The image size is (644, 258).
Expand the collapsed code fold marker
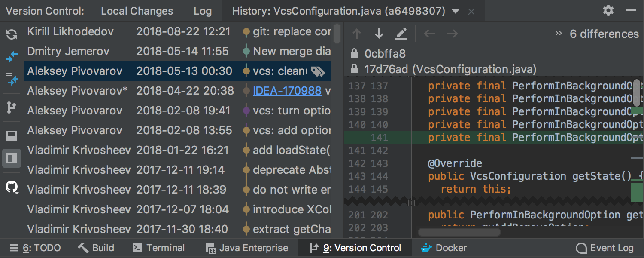(411, 203)
